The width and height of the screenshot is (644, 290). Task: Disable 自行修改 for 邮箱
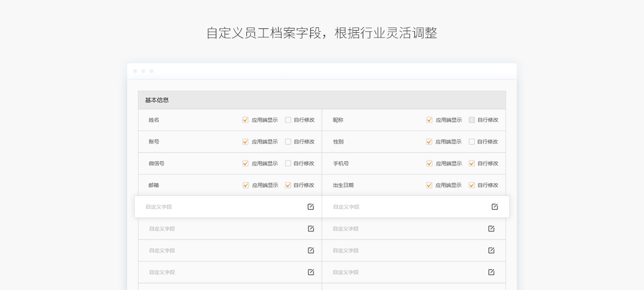(x=288, y=185)
